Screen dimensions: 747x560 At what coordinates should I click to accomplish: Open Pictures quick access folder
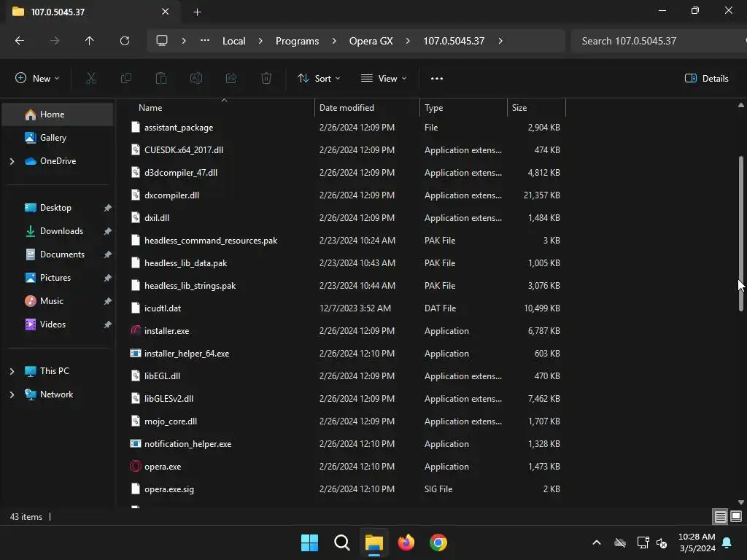[x=57, y=278]
